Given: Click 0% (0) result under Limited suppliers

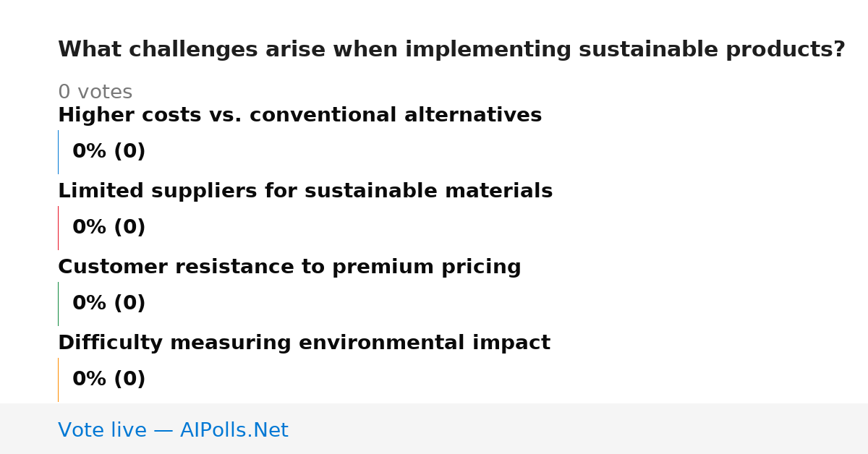Looking at the screenshot, I should click(109, 228).
